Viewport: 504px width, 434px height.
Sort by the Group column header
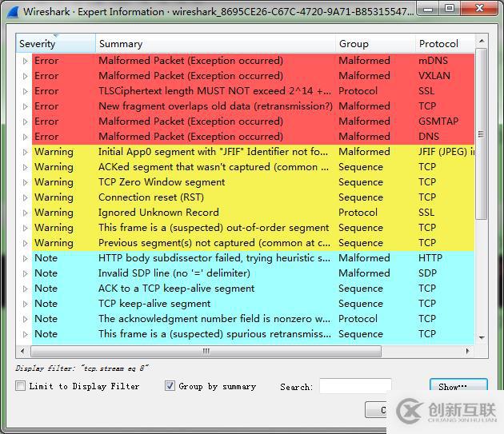point(375,43)
